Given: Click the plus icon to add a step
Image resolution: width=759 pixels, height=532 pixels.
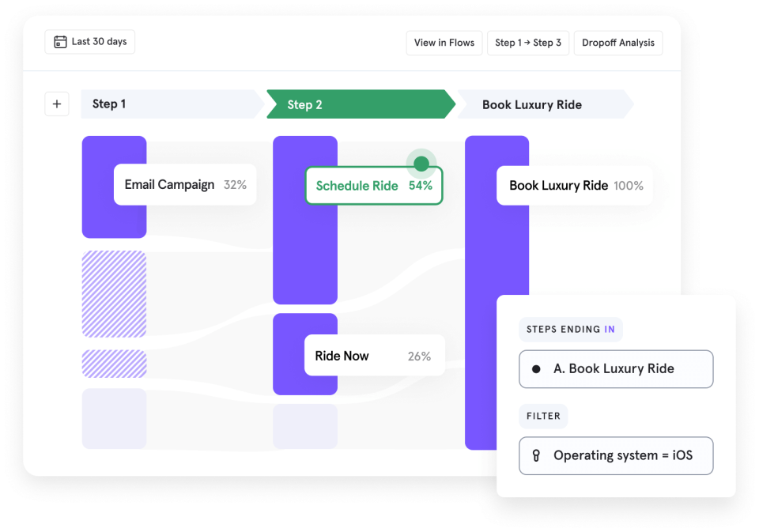Looking at the screenshot, I should pyautogui.click(x=56, y=104).
